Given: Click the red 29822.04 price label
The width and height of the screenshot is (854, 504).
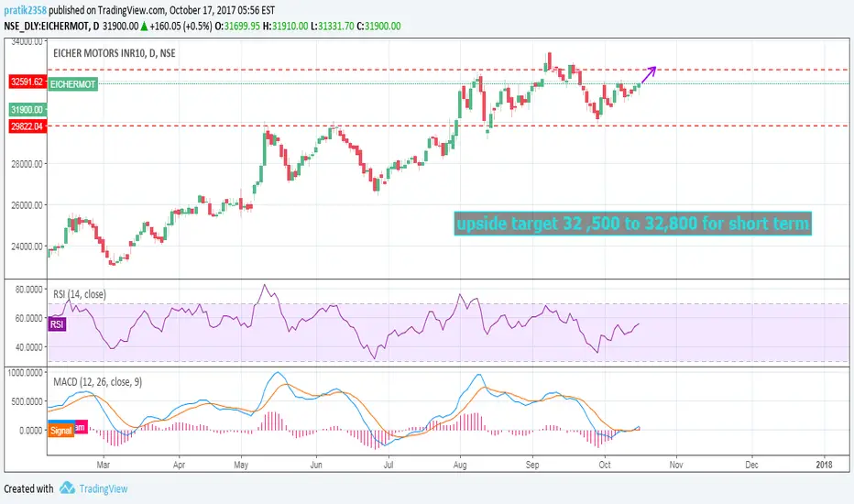Looking at the screenshot, I should [27, 126].
